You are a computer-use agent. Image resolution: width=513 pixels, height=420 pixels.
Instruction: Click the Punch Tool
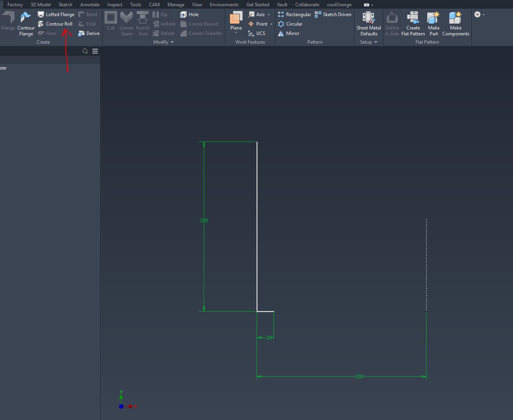pyautogui.click(x=143, y=24)
